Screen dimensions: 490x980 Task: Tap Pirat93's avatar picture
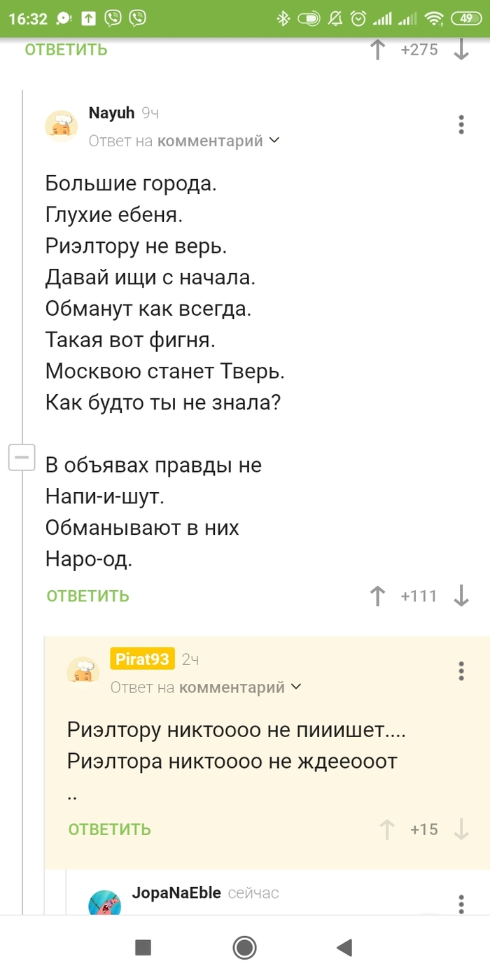tap(83, 671)
